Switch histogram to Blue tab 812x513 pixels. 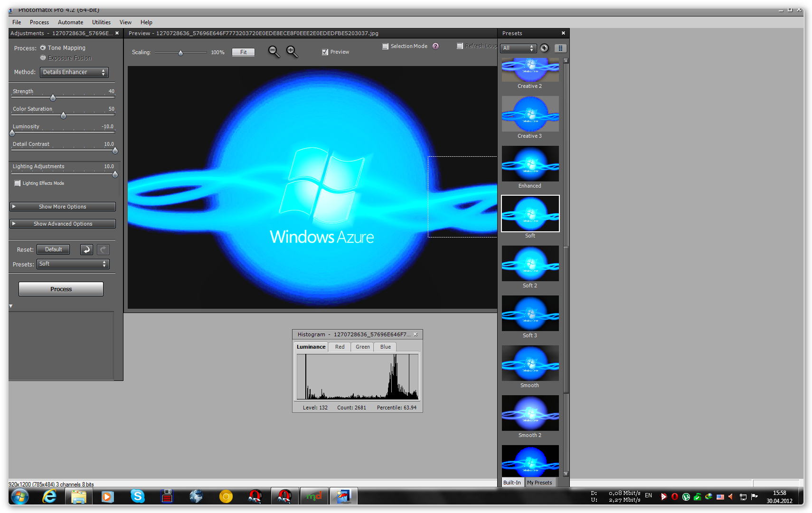click(386, 347)
